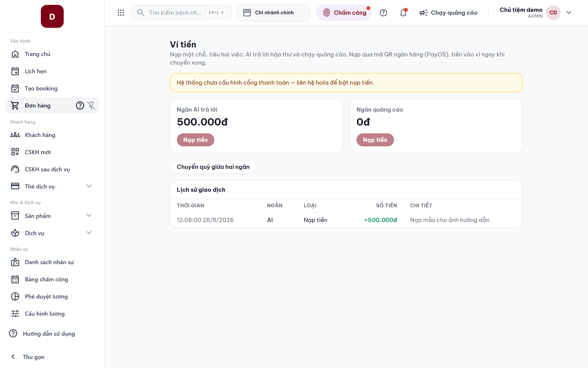Open Phê duyệt lương item
This screenshot has height=368, width=588.
[52, 296]
